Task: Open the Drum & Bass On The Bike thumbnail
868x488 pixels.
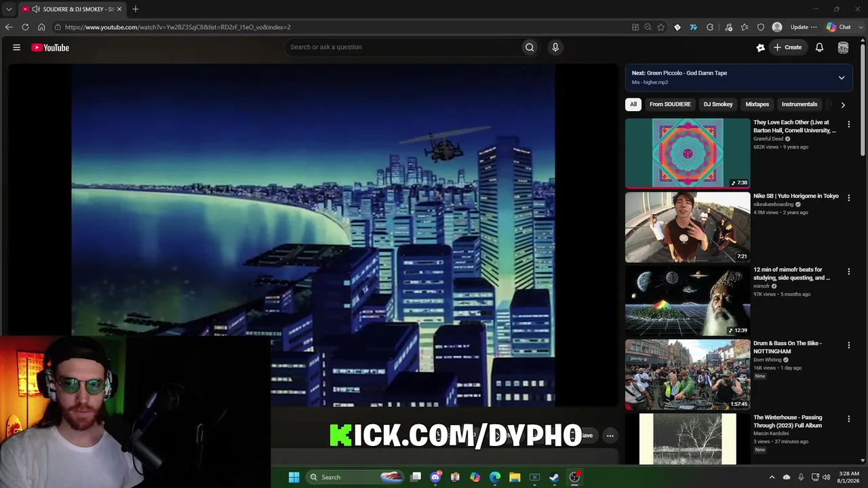Action: (x=688, y=375)
